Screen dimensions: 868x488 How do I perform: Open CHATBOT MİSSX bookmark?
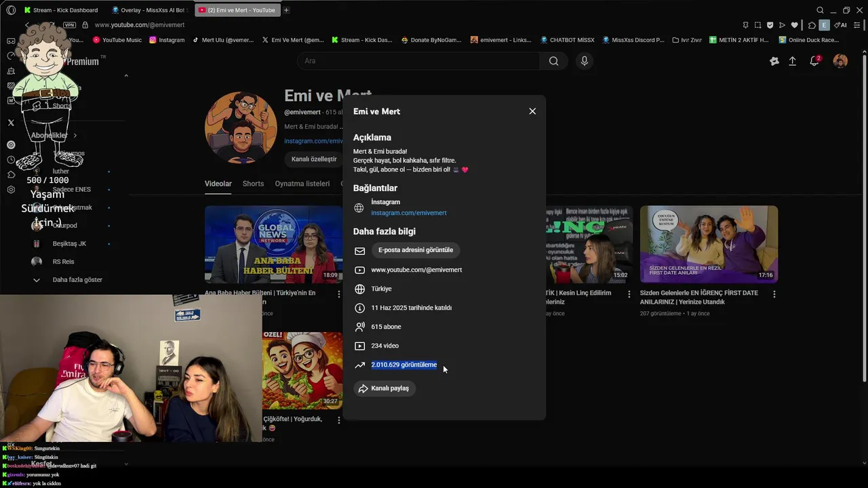pyautogui.click(x=567, y=40)
